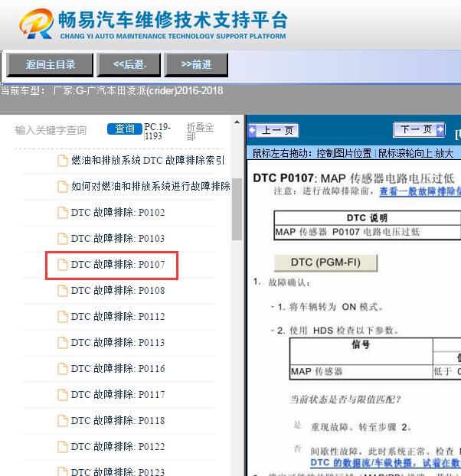Screen dimensions: 461x476
Task: Click 当前车型 vehicle info text
Action: tap(112, 91)
